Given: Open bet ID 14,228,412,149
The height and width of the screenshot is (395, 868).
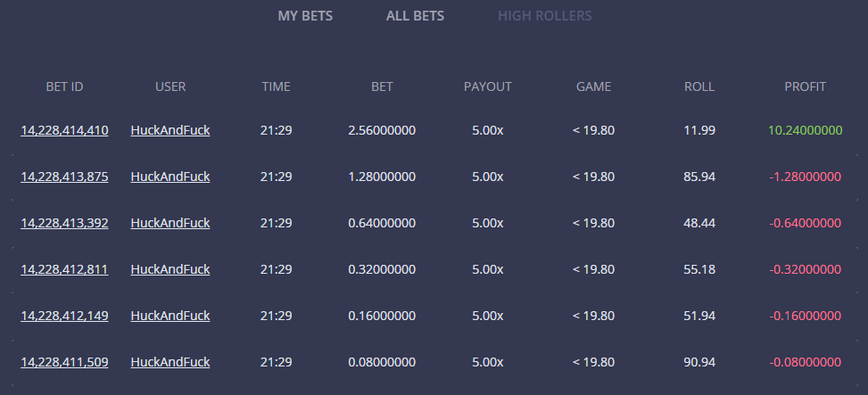Looking at the screenshot, I should tap(64, 316).
